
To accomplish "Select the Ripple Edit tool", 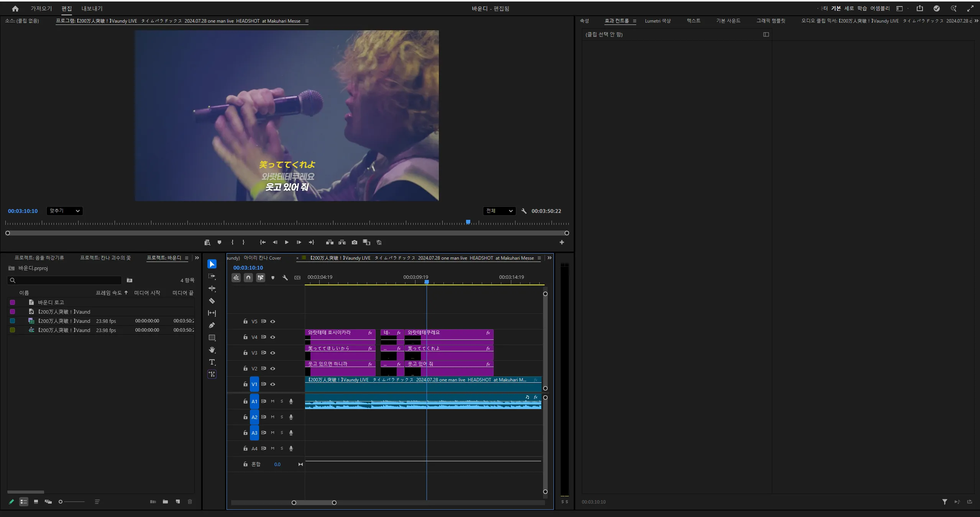I will click(212, 288).
